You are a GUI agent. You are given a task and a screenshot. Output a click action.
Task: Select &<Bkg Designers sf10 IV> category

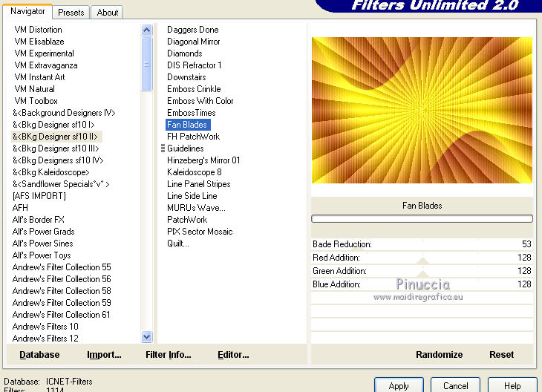58,160
